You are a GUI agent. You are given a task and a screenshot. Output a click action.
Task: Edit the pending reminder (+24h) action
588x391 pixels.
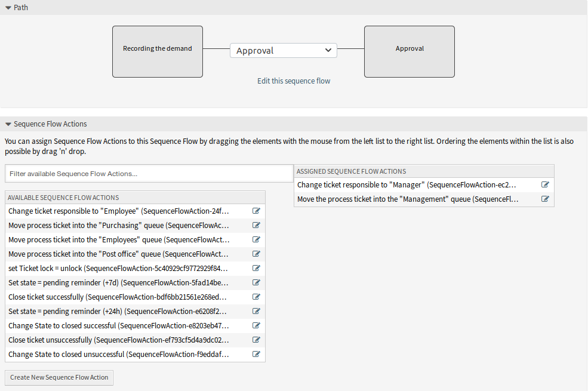(256, 311)
